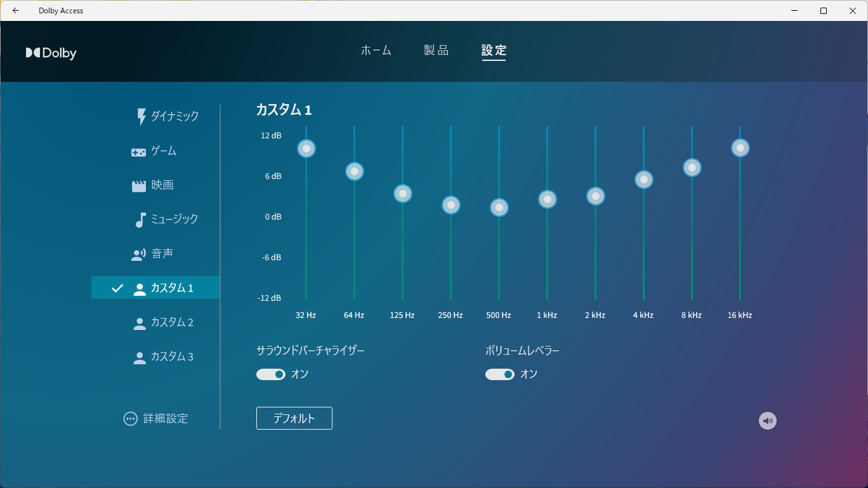Click the カスタム 2 user icon
The image size is (868, 488).
point(140,323)
